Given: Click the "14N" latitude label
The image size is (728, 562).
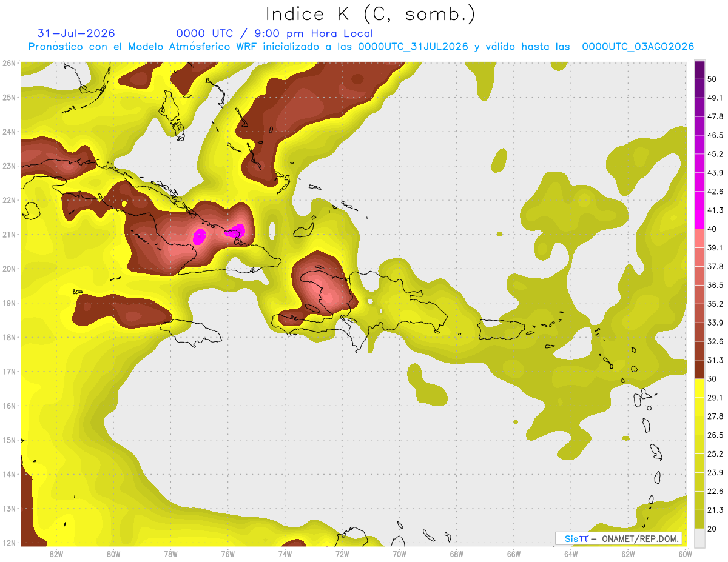Looking at the screenshot, I should click(9, 474).
